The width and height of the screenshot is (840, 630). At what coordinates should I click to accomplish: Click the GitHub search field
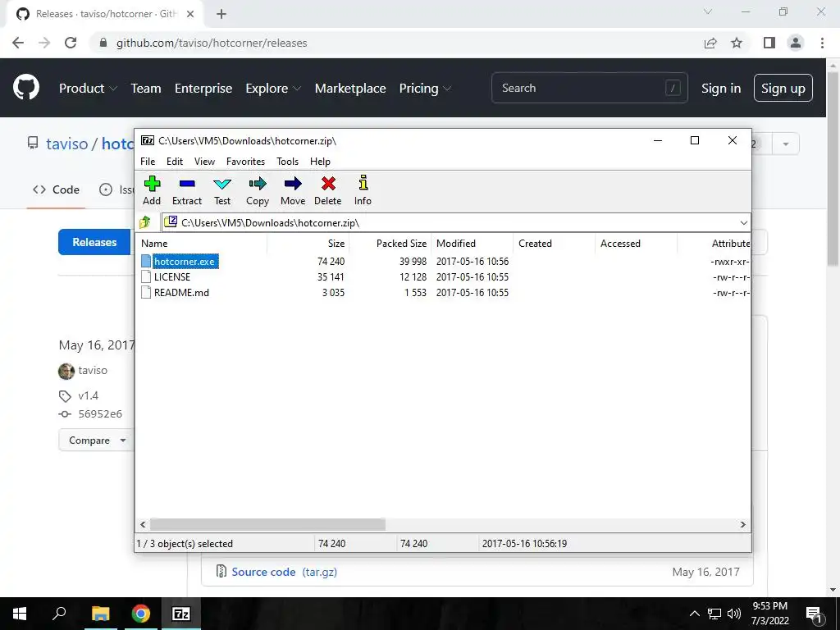[589, 88]
